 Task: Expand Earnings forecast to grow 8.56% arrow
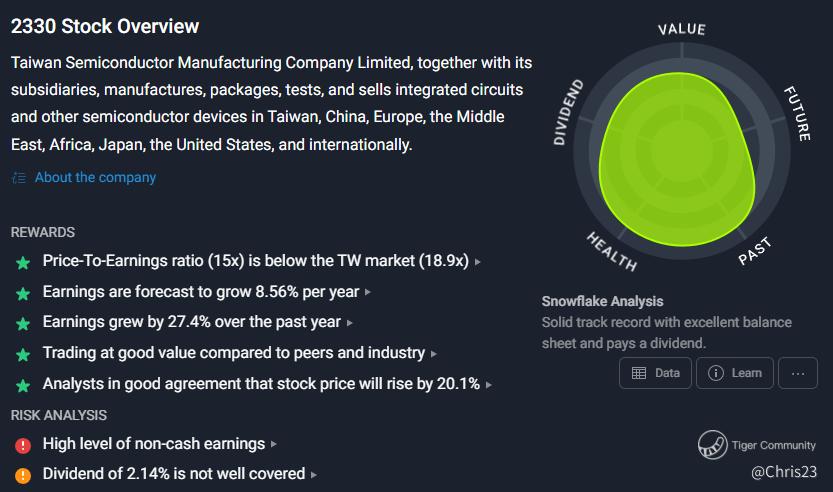[369, 293]
